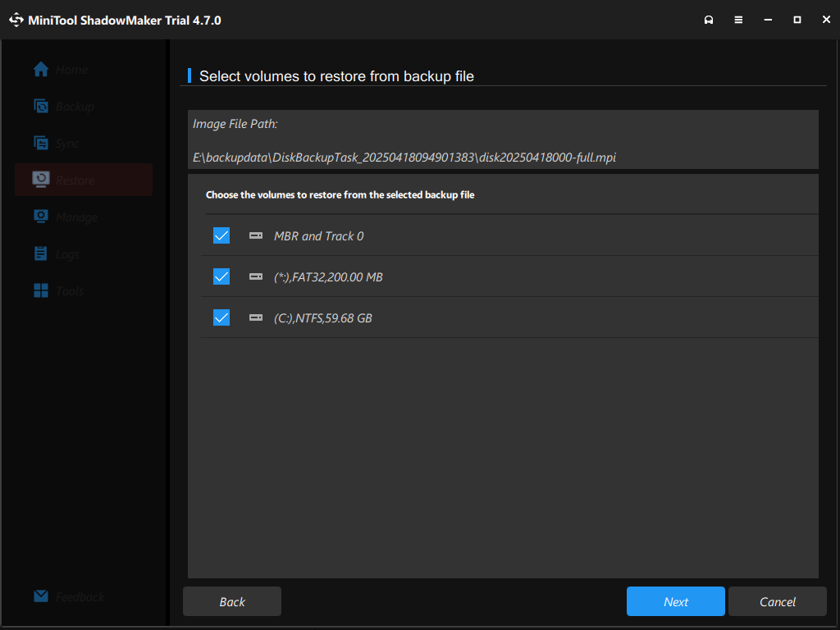Click the Logs clipboard icon
The height and width of the screenshot is (630, 840).
[x=41, y=253]
